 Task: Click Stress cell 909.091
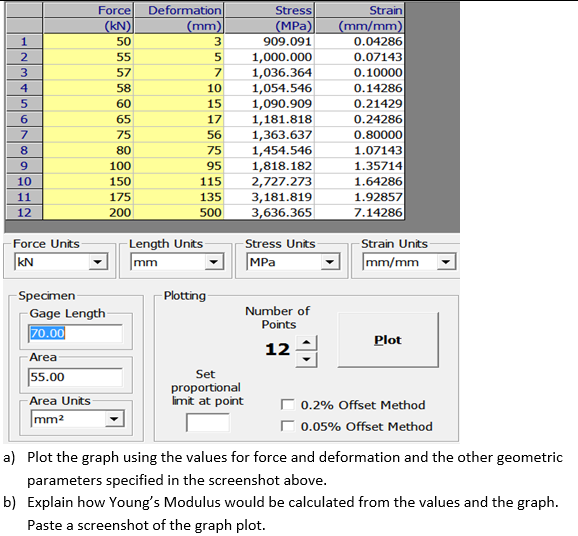pos(269,41)
